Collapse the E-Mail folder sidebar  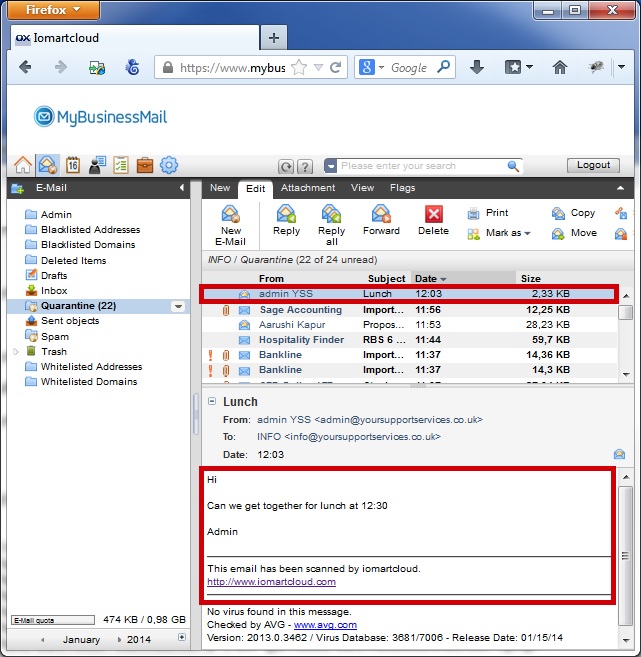click(x=182, y=188)
